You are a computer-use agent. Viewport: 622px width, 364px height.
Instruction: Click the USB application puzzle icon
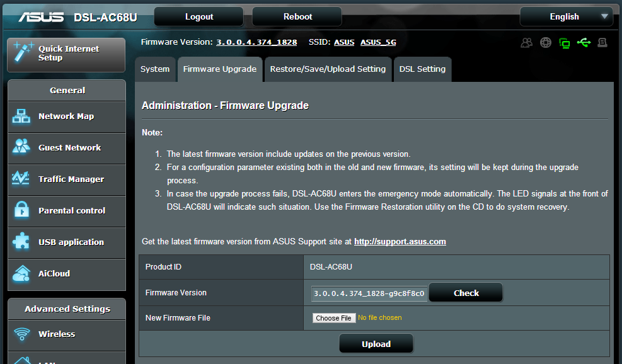pos(21,241)
